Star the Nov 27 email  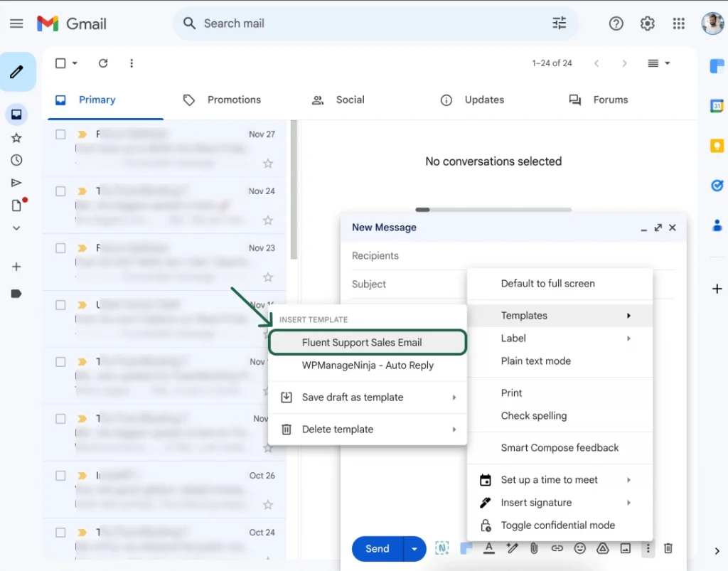point(268,164)
